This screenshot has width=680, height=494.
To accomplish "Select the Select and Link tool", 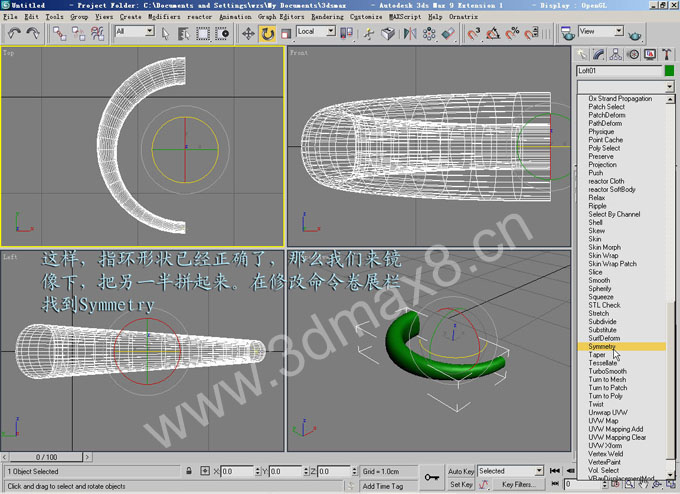I will point(59,33).
